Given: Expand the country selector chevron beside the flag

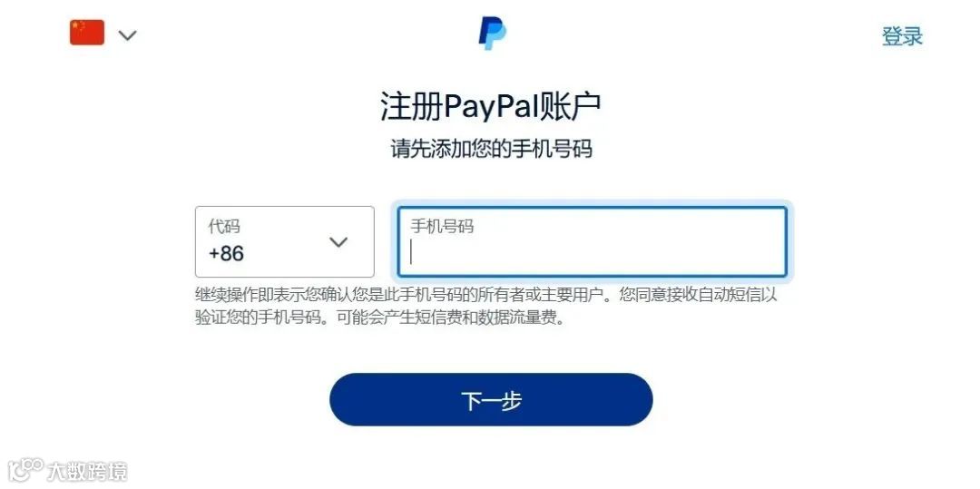Looking at the screenshot, I should (x=128, y=35).
